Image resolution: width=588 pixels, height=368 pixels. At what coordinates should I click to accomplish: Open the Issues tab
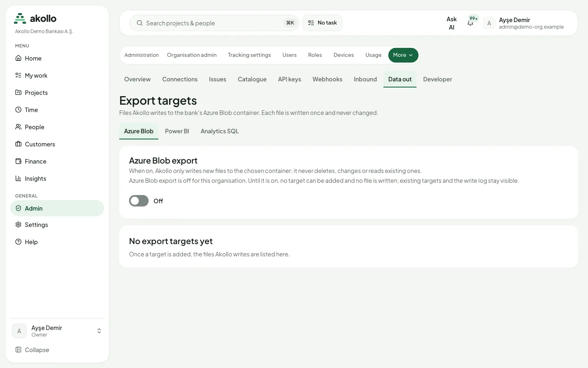(x=218, y=79)
